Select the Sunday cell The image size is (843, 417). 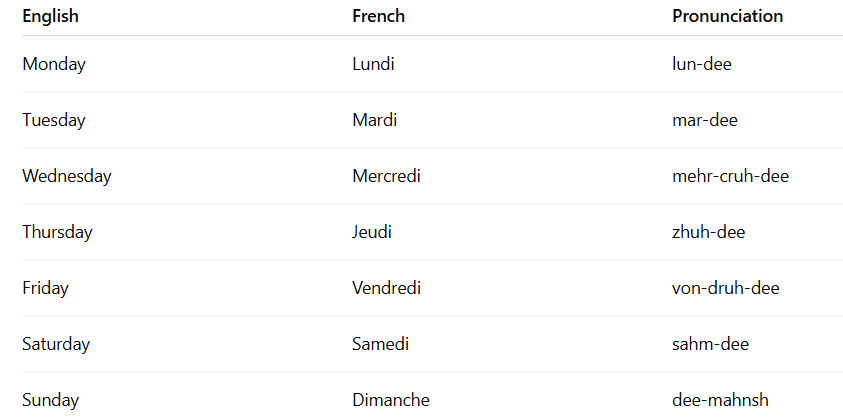point(51,400)
